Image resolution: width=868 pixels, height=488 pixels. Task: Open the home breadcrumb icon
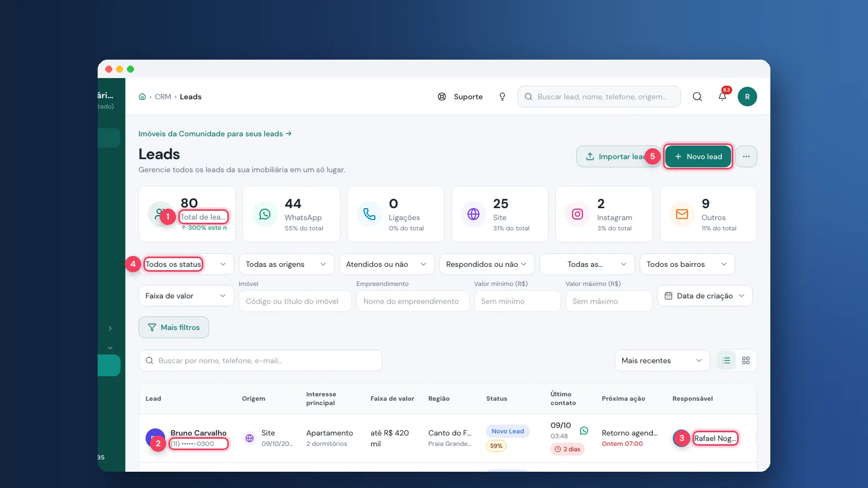pos(142,97)
